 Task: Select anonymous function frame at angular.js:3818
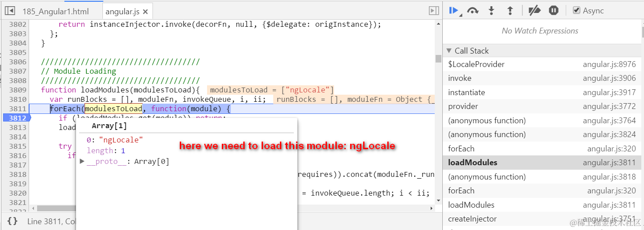point(543,177)
